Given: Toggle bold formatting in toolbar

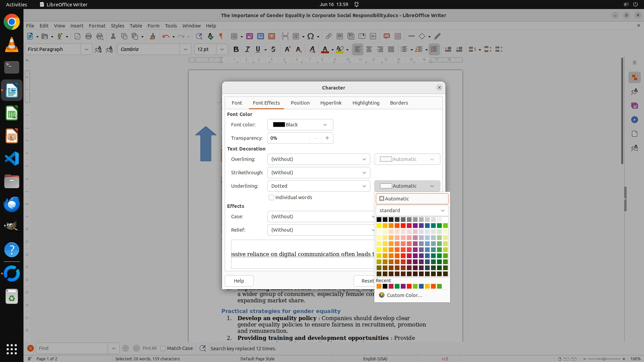Looking at the screenshot, I should click(x=236, y=49).
